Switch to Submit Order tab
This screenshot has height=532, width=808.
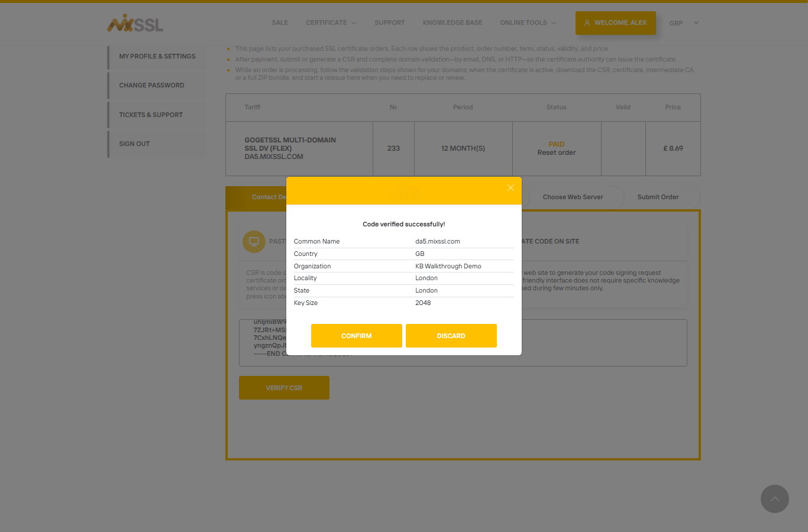[658, 197]
